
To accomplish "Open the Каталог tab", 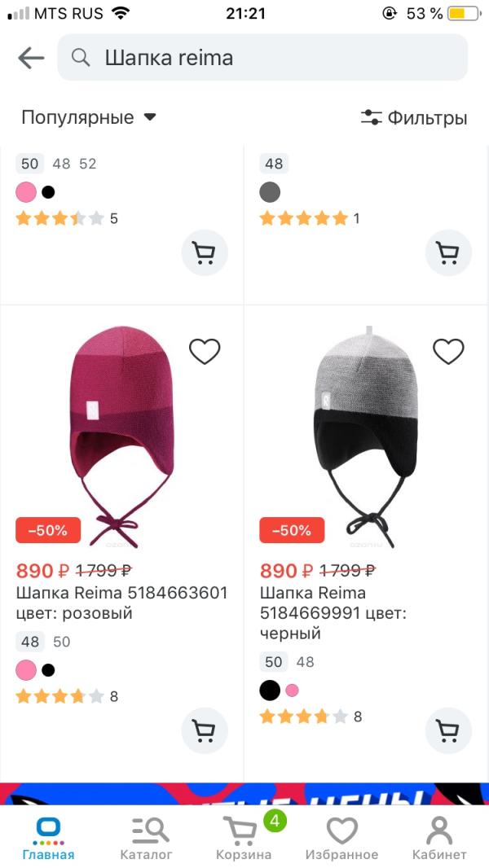I will pos(147,838).
